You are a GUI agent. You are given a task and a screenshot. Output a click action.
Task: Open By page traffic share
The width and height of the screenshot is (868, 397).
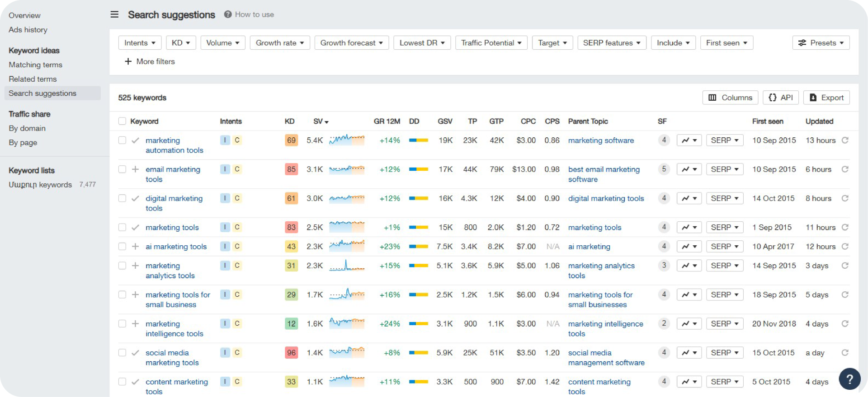23,143
